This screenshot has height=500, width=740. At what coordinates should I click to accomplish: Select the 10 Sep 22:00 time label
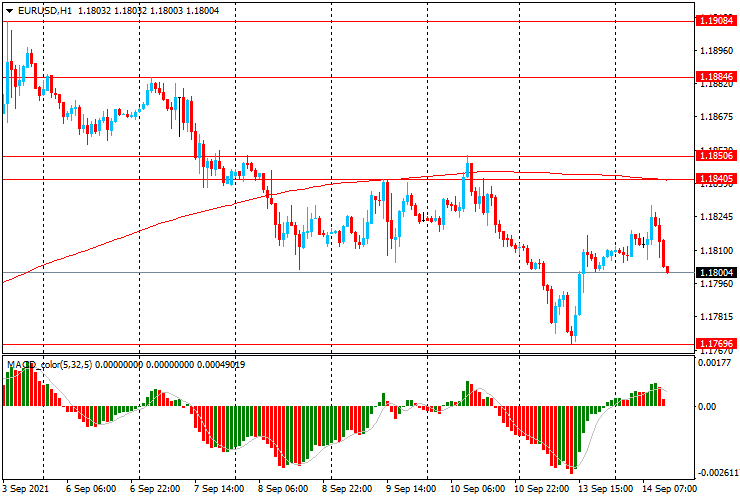pyautogui.click(x=541, y=488)
